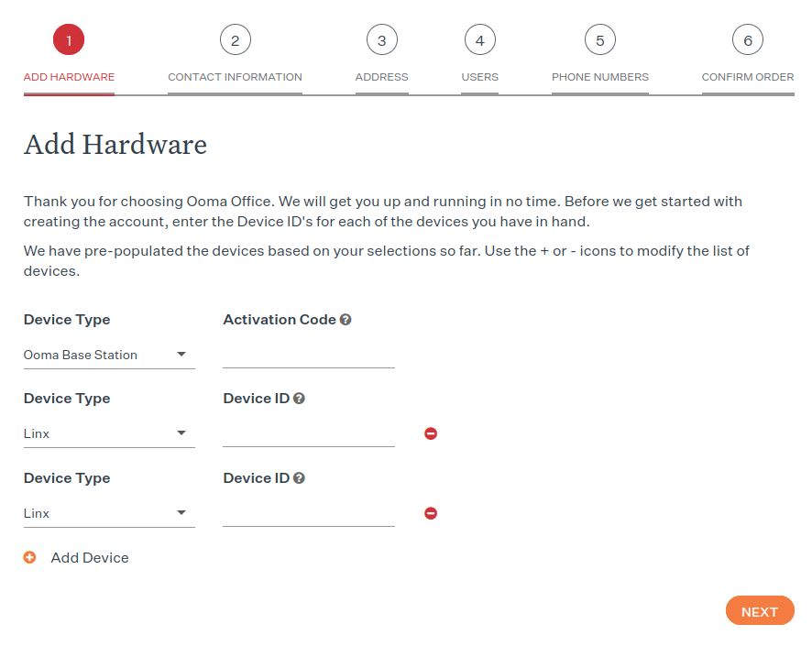
Task: Jump to step 3 circle
Action: pyautogui.click(x=381, y=39)
